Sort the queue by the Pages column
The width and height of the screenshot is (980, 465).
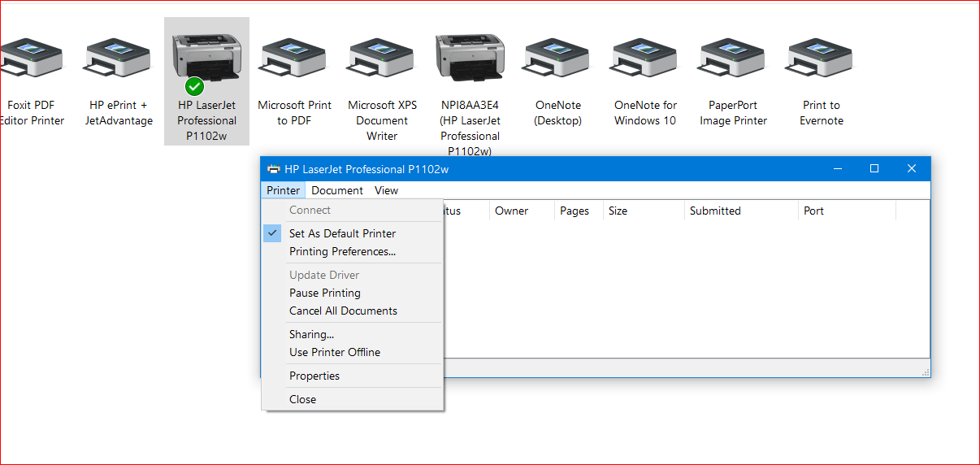[579, 211]
